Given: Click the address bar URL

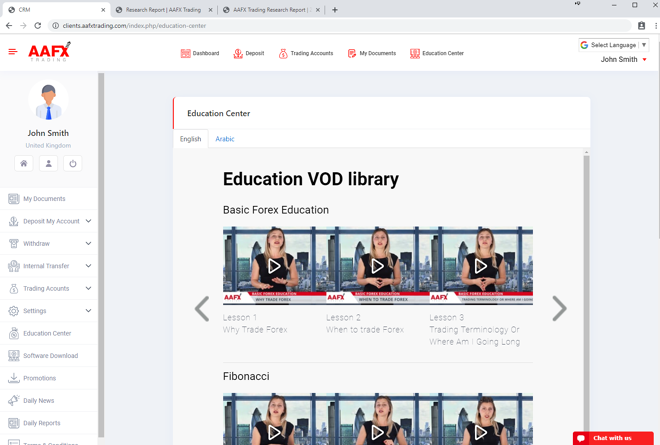Looking at the screenshot, I should [134, 26].
